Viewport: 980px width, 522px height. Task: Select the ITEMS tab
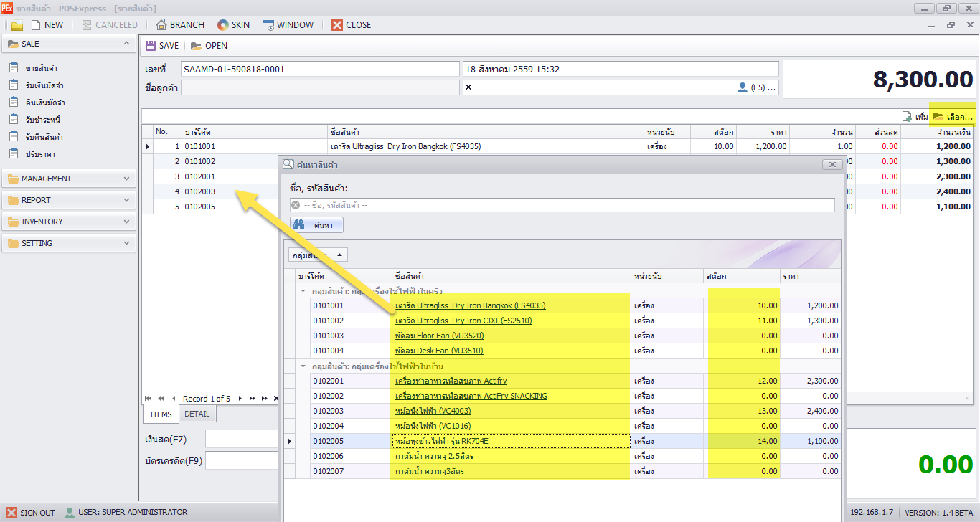pos(161,414)
